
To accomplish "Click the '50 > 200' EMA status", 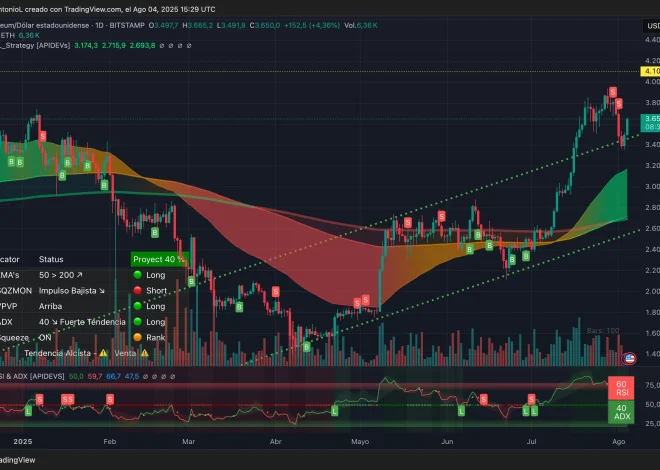I will pyautogui.click(x=60, y=275).
